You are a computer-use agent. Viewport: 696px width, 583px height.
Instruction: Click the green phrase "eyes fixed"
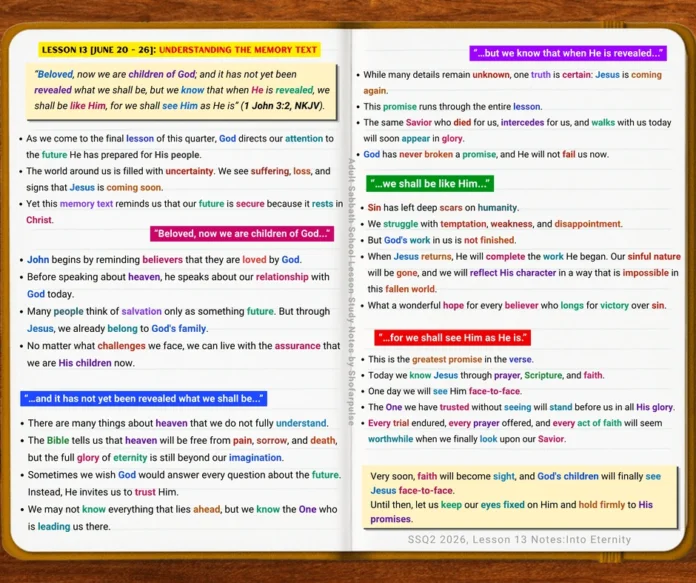[x=502, y=505]
